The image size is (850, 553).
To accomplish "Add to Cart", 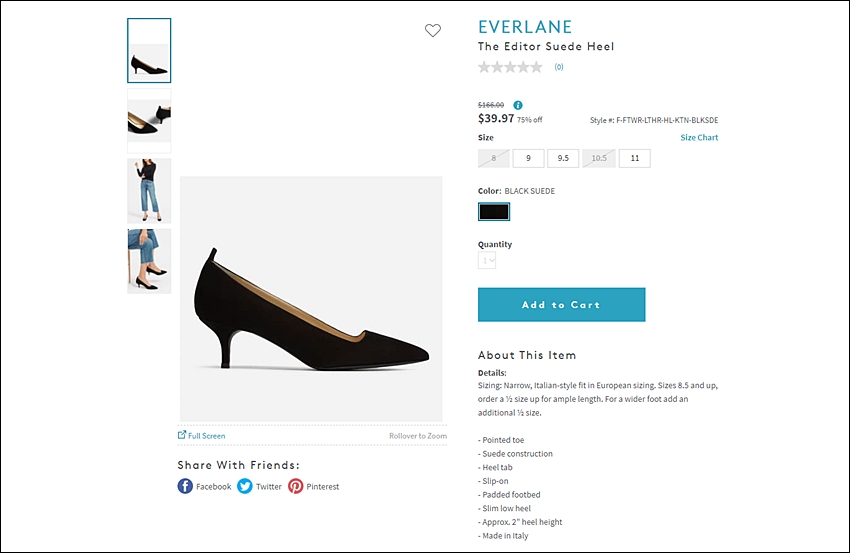I will pos(562,305).
